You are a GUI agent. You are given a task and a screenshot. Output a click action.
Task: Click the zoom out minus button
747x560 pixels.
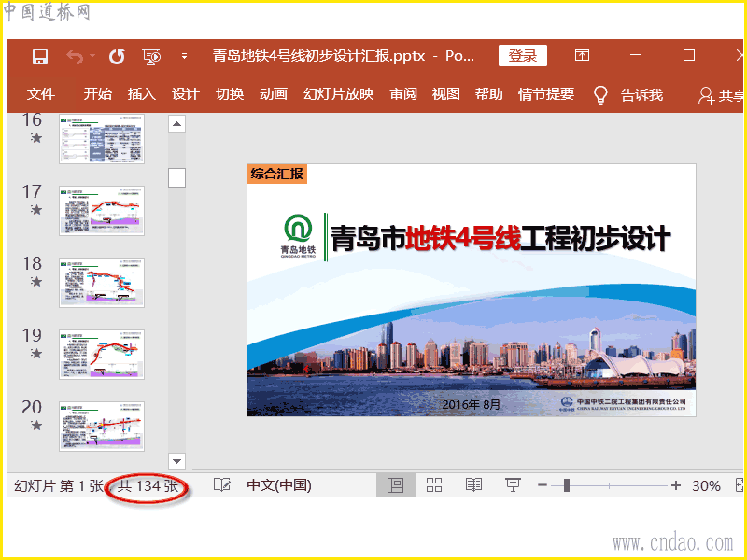click(543, 485)
